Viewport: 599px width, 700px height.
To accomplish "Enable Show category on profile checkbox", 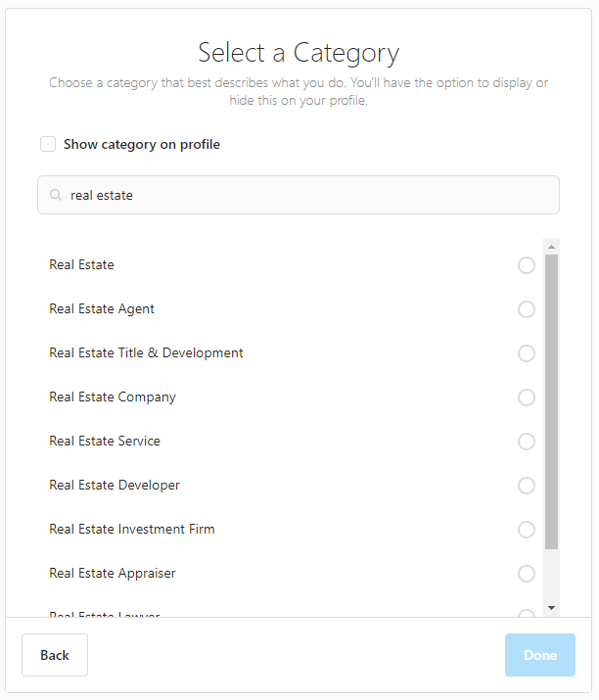I will 48,144.
